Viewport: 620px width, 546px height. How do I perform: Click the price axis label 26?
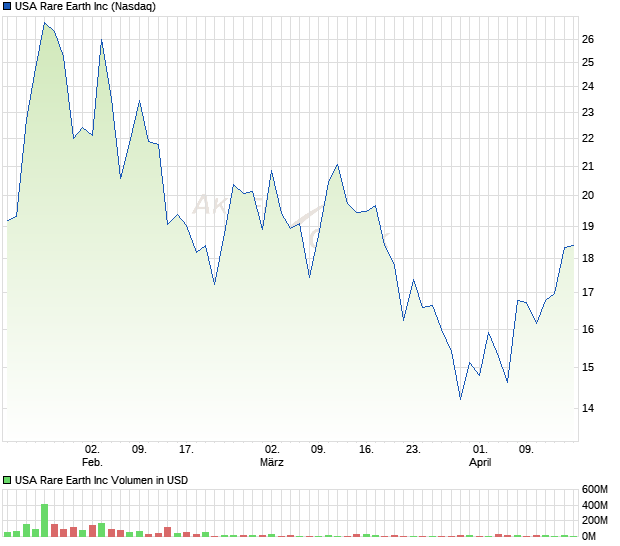coord(588,39)
